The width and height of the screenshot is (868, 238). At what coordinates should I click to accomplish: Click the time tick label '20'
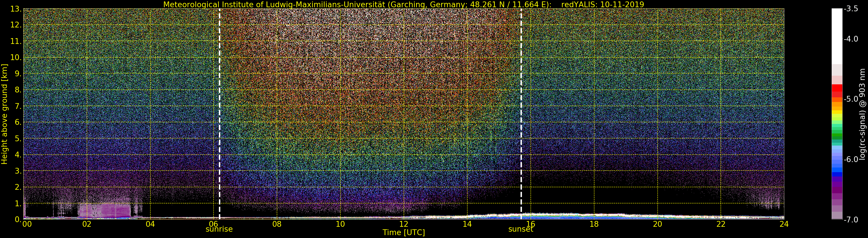point(657,224)
